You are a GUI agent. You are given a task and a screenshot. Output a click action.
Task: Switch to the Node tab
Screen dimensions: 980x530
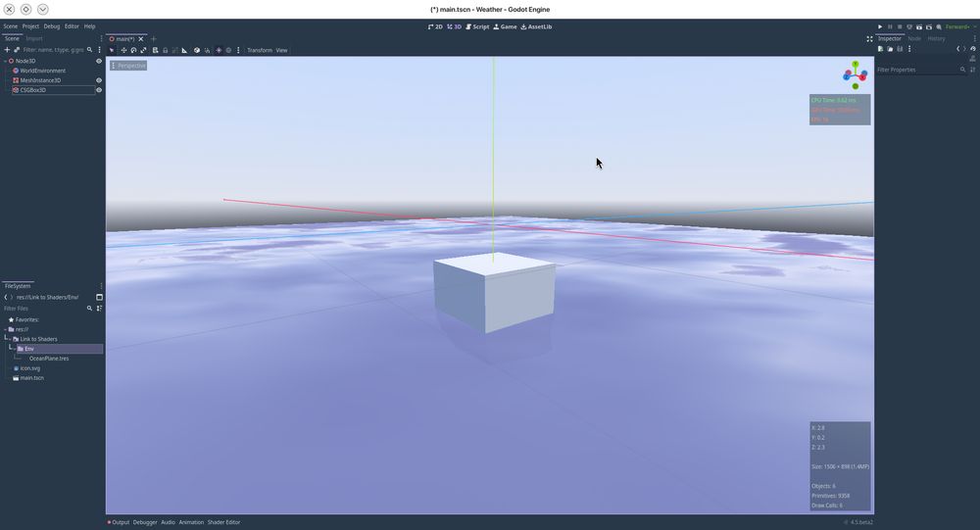914,39
